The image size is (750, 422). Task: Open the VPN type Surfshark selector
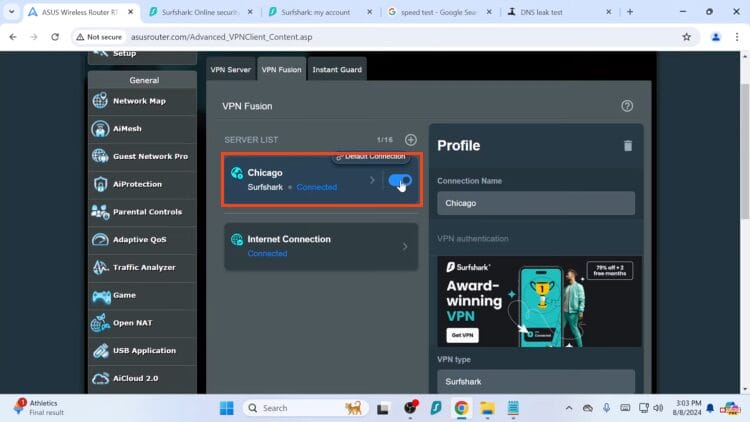pos(536,382)
